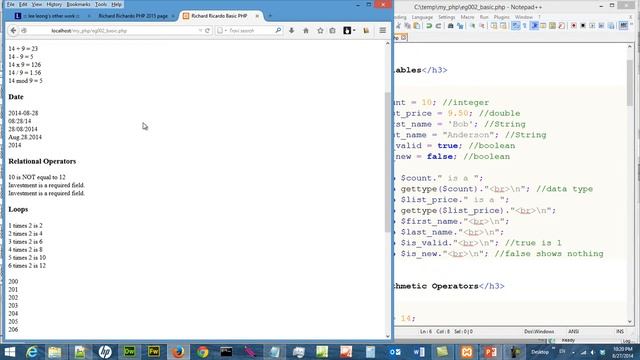This screenshot has width=640, height=360.
Task: Click the search magnifier in Firefox
Action: [278, 31]
